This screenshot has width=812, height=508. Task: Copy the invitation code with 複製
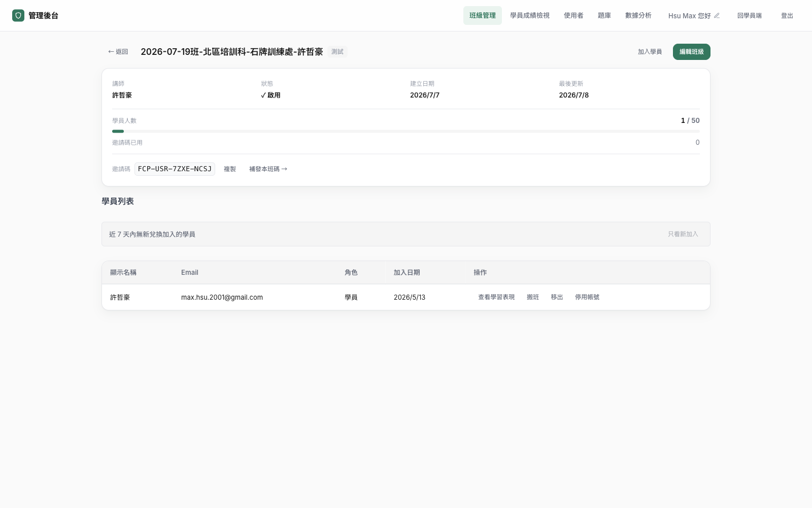click(x=230, y=169)
